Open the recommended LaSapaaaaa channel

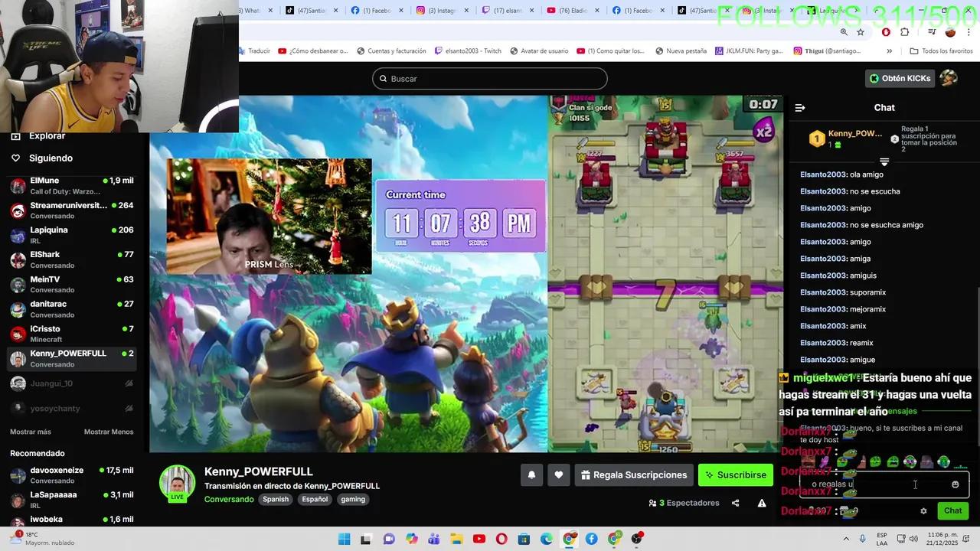(x=72, y=500)
